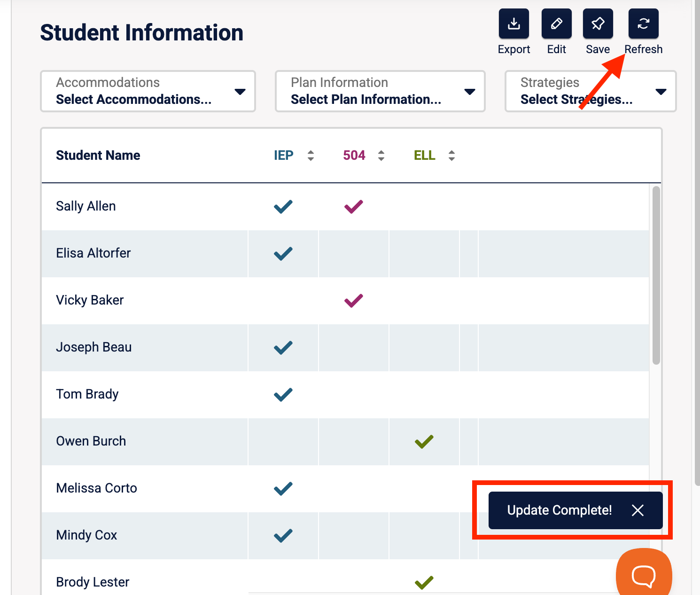
Task: Open the Accommodations dropdown
Action: tap(148, 91)
